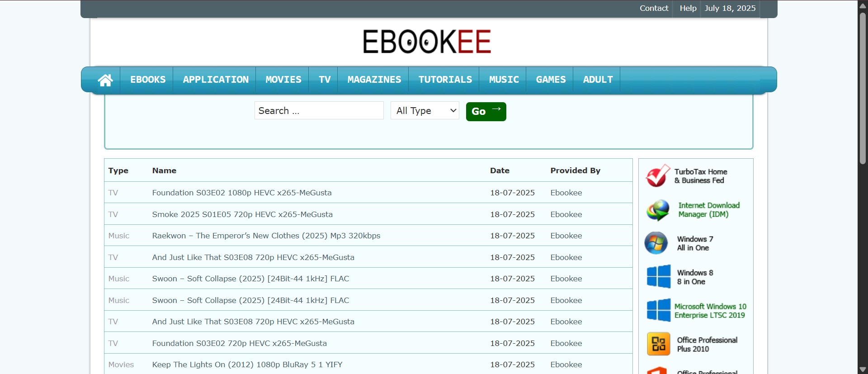Open Raekwon The Emperor's New Clothes entry
Screen dimensions: 868x374
(266, 236)
